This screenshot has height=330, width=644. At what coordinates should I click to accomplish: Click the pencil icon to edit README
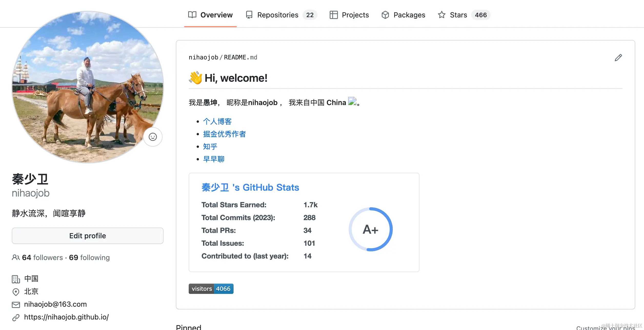(618, 58)
